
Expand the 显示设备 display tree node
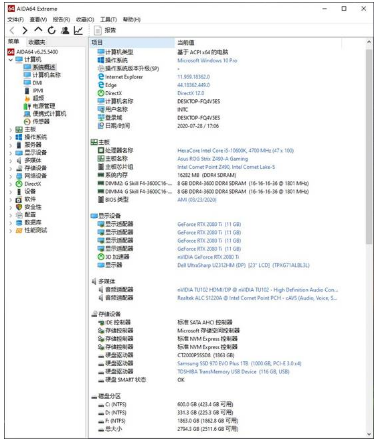[x=11, y=153]
